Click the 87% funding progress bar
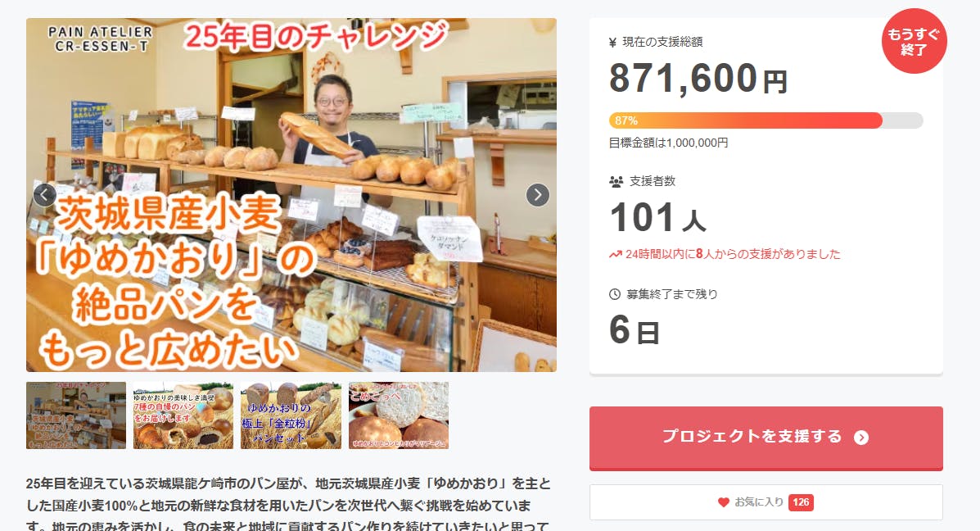The image size is (980, 531). pos(765,120)
